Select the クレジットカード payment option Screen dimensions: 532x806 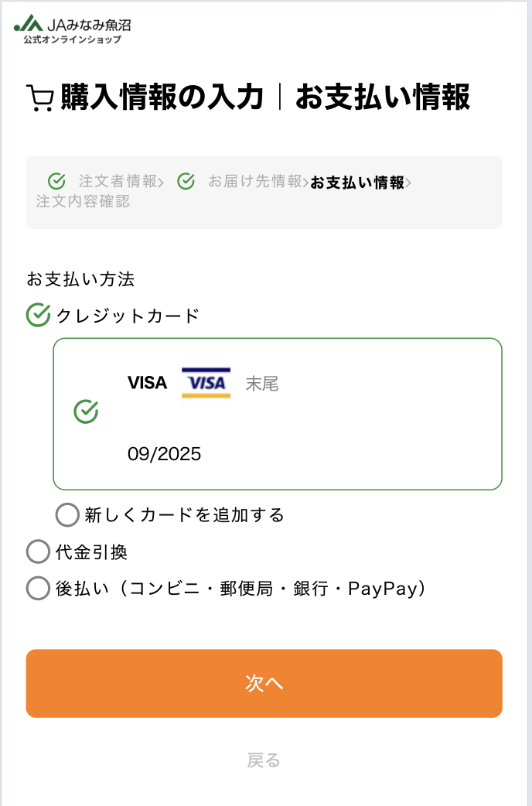[x=39, y=316]
